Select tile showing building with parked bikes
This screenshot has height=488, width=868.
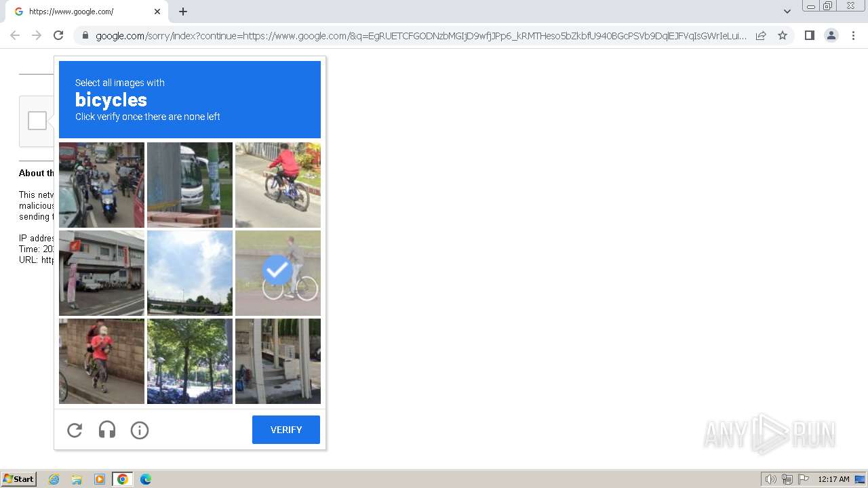(x=102, y=273)
